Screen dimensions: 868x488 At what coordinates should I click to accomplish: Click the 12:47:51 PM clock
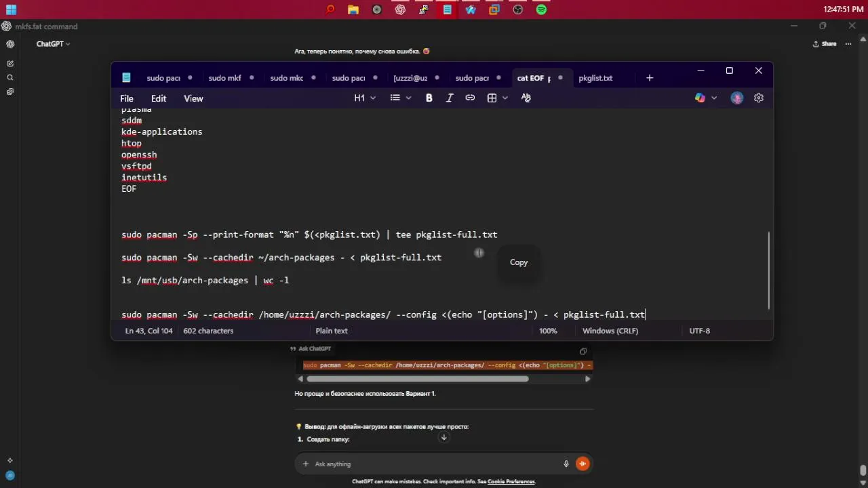pyautogui.click(x=842, y=9)
